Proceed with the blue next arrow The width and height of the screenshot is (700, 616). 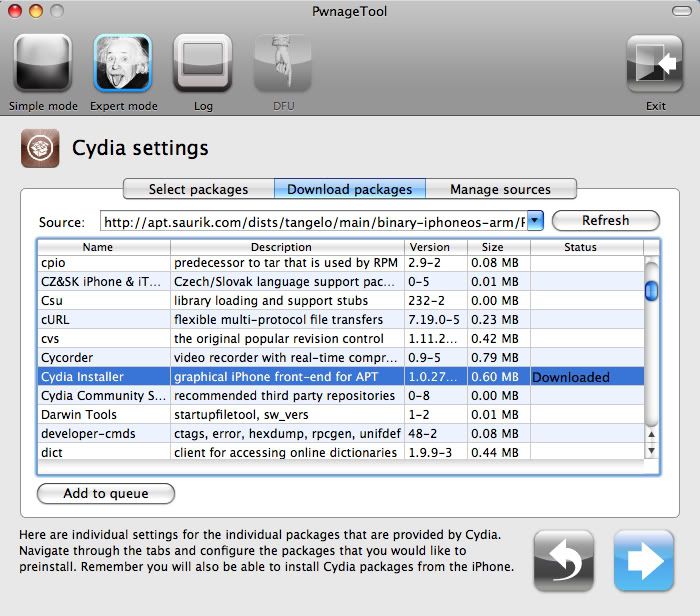coord(644,561)
